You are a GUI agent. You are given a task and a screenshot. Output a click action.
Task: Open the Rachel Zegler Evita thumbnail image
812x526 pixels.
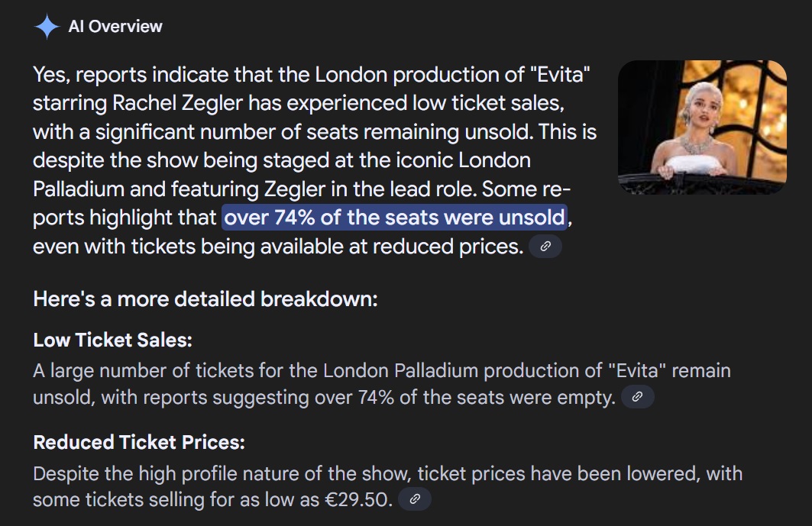pyautogui.click(x=702, y=127)
